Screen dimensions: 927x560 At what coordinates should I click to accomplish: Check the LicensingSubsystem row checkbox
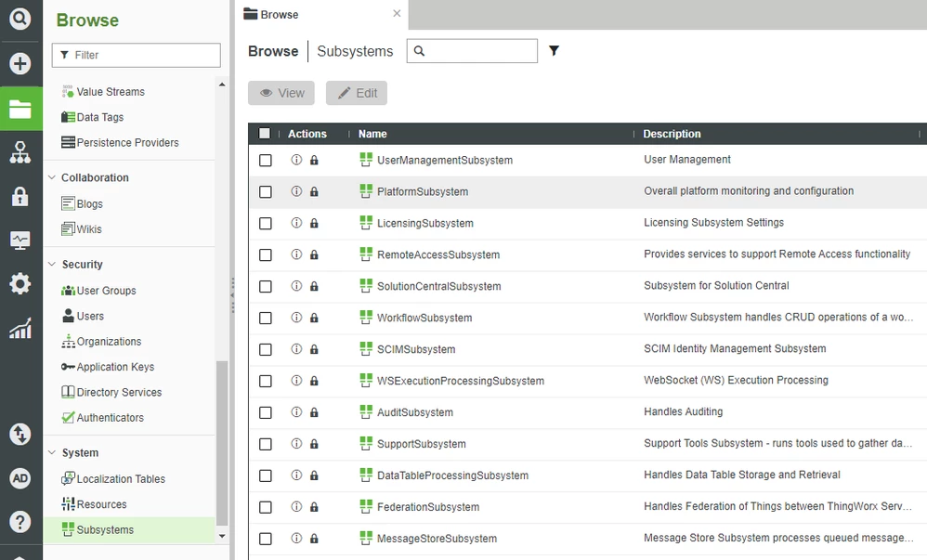click(266, 224)
